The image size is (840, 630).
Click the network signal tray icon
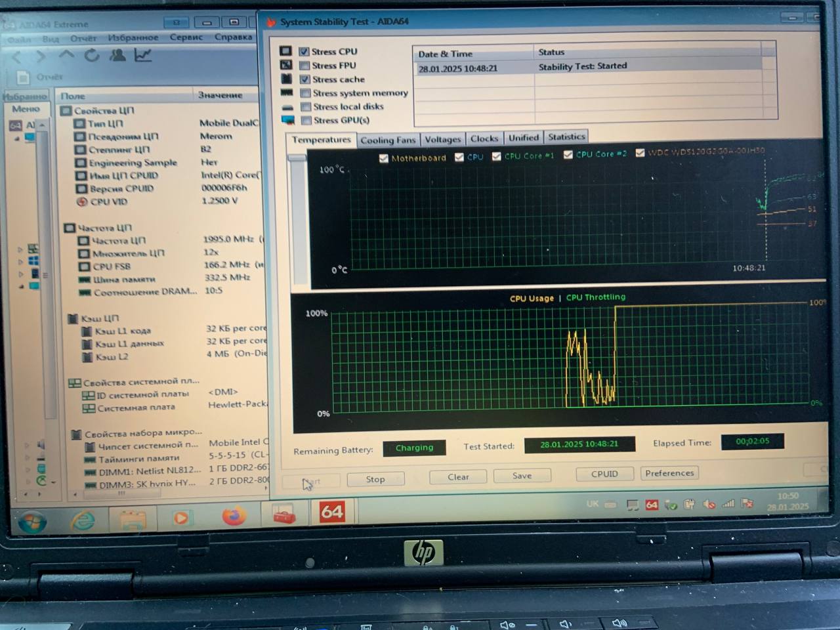(728, 503)
